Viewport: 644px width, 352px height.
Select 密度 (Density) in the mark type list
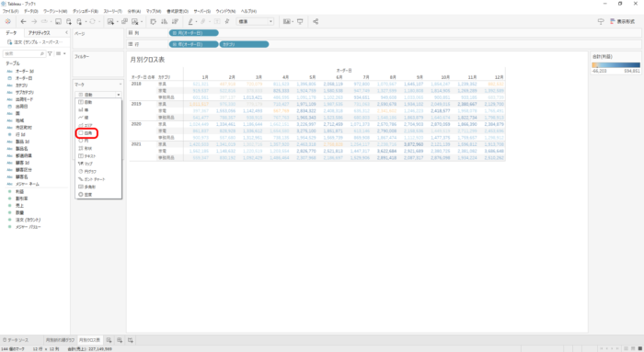98,195
